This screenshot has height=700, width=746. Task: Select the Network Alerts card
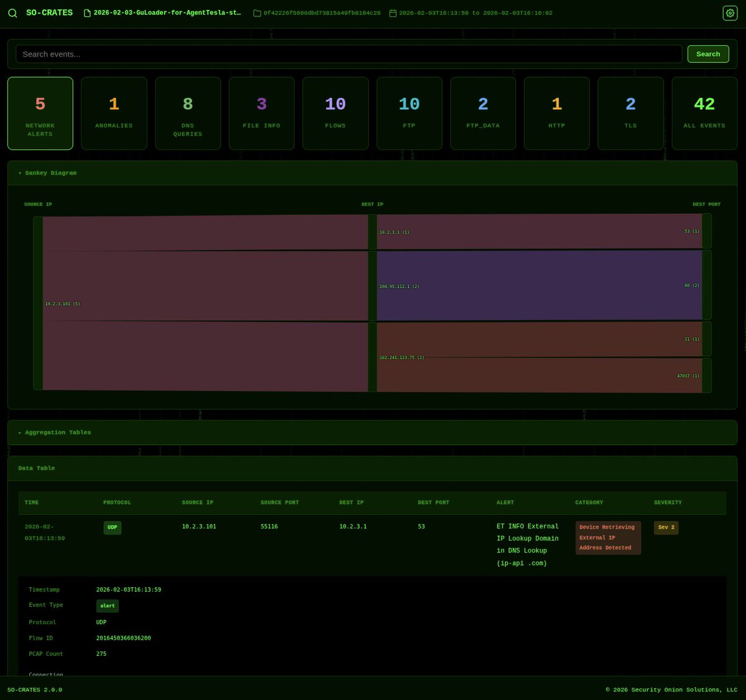pos(40,113)
